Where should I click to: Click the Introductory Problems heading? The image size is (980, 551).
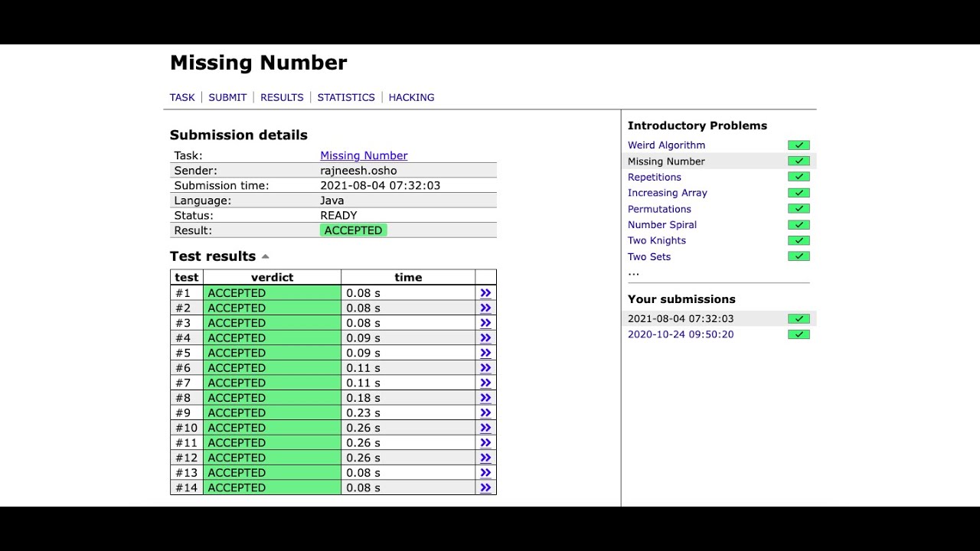(697, 126)
